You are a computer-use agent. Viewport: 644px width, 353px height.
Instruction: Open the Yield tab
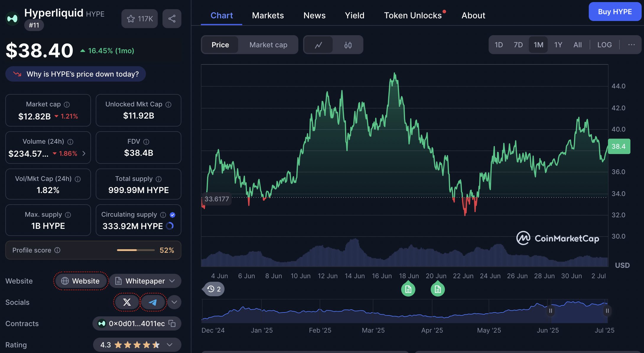[354, 15]
